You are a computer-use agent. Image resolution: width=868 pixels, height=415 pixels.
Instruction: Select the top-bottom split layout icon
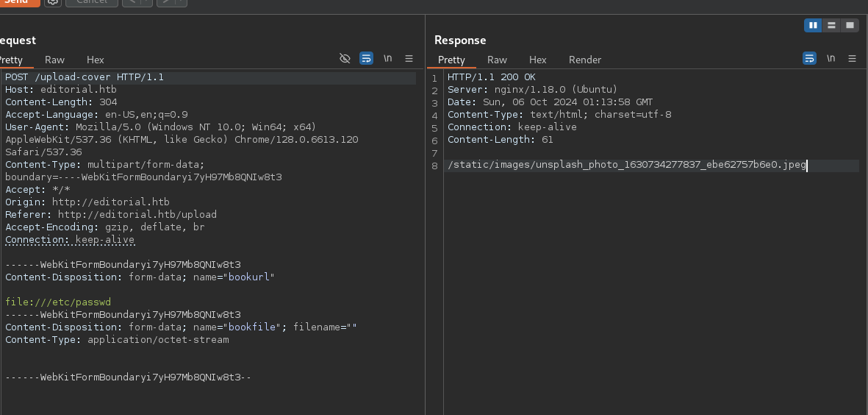(x=831, y=25)
